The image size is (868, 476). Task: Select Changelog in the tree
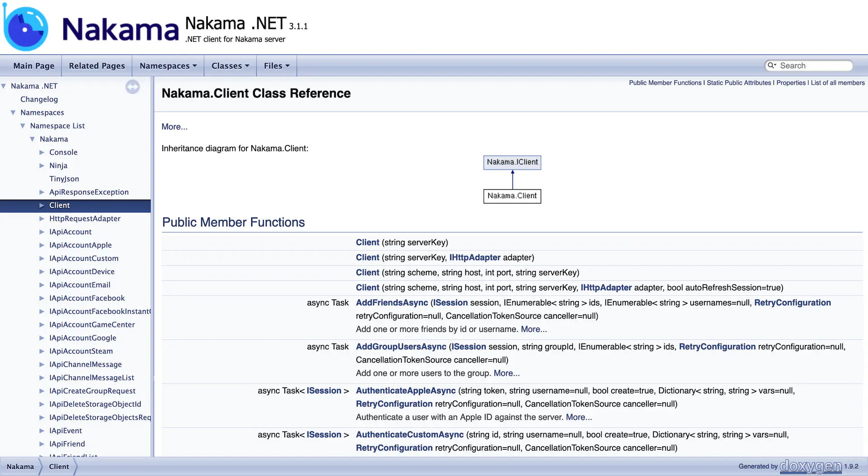tap(39, 99)
